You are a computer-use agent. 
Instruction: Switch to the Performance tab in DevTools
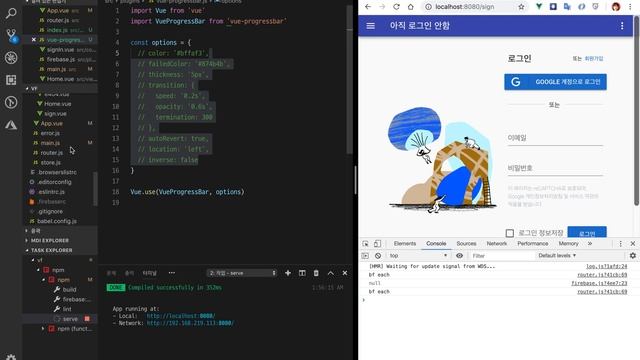(x=533, y=244)
